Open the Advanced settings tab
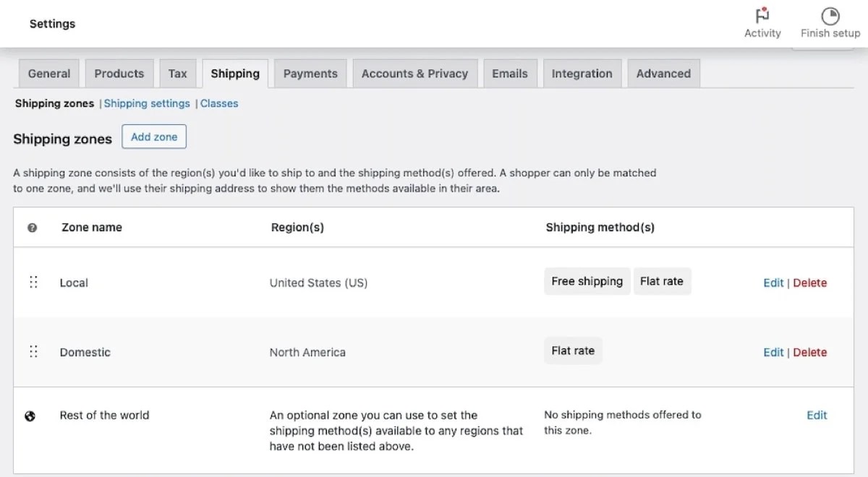868x477 pixels. click(x=663, y=74)
